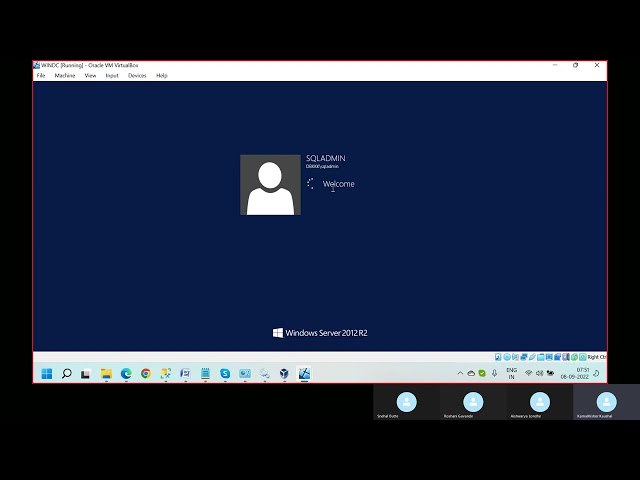Click the active VirtualBox VM taskbar icon
640x480 pixels.
[x=304, y=373]
